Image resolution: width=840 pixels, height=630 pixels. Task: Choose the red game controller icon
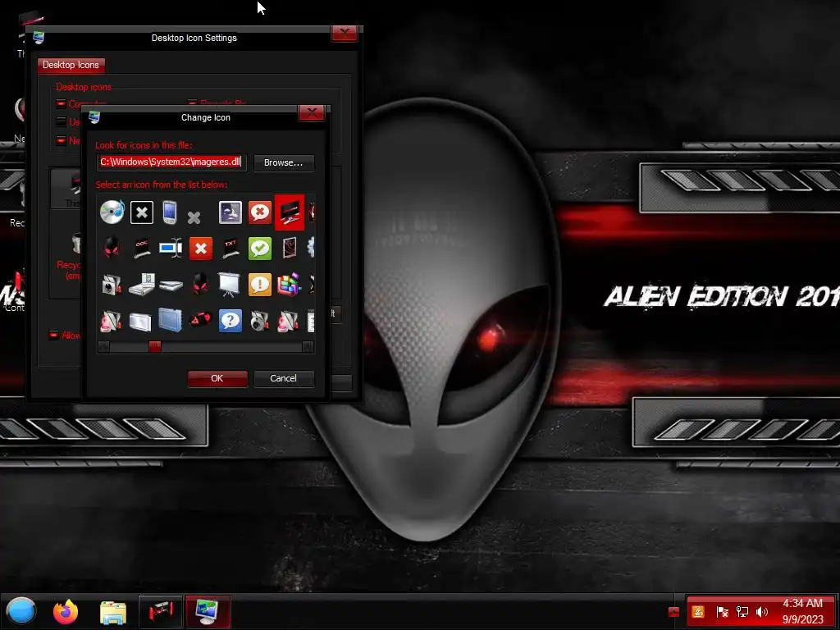(201, 320)
